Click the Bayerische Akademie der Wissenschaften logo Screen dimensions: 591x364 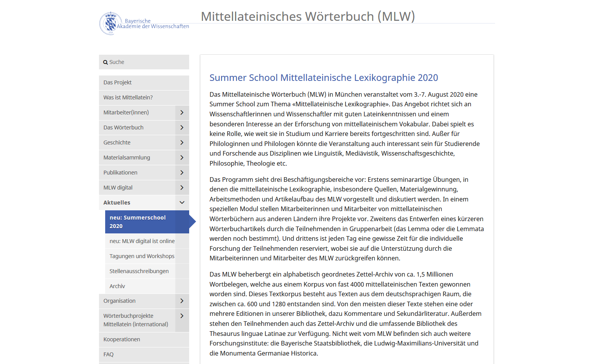coord(144,23)
